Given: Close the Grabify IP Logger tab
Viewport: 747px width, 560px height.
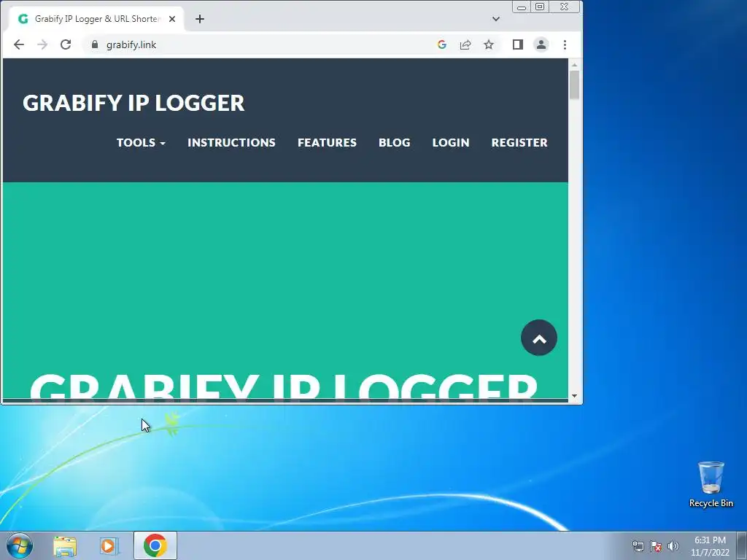Looking at the screenshot, I should pos(172,19).
